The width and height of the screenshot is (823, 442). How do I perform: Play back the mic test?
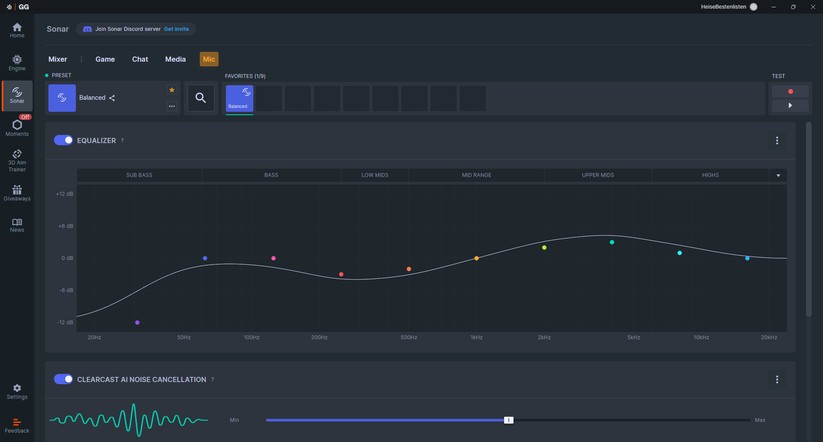click(790, 106)
